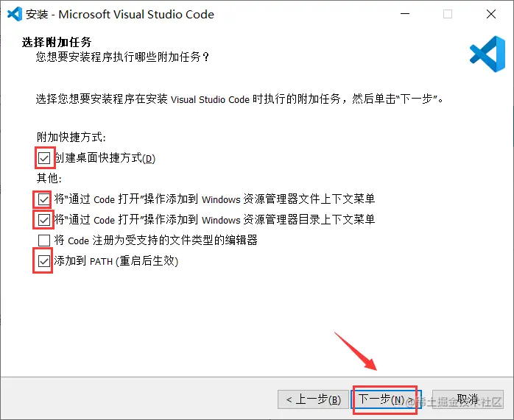This screenshot has height=420, width=514.
Task: Enable registering Code as supported file editor
Action: pos(44,241)
